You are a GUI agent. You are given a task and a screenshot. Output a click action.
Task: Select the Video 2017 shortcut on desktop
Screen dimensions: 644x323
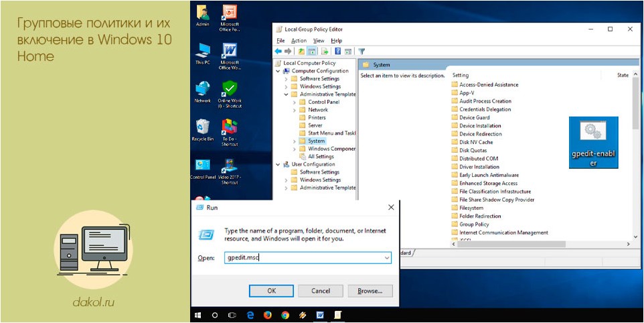(x=230, y=171)
